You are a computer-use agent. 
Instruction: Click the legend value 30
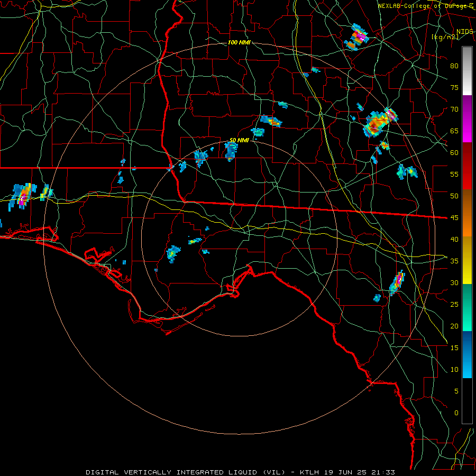click(x=454, y=283)
